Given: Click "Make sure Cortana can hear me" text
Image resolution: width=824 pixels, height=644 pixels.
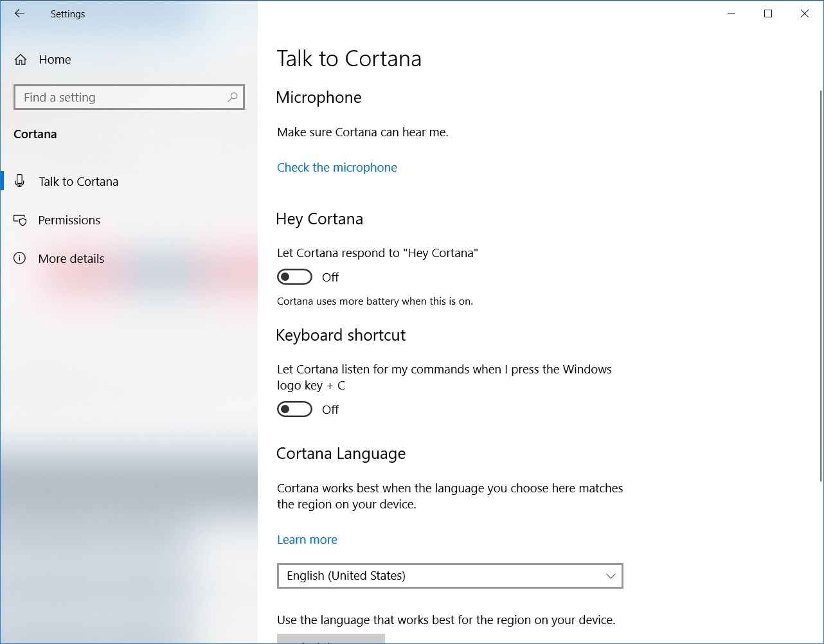Looking at the screenshot, I should click(x=363, y=132).
